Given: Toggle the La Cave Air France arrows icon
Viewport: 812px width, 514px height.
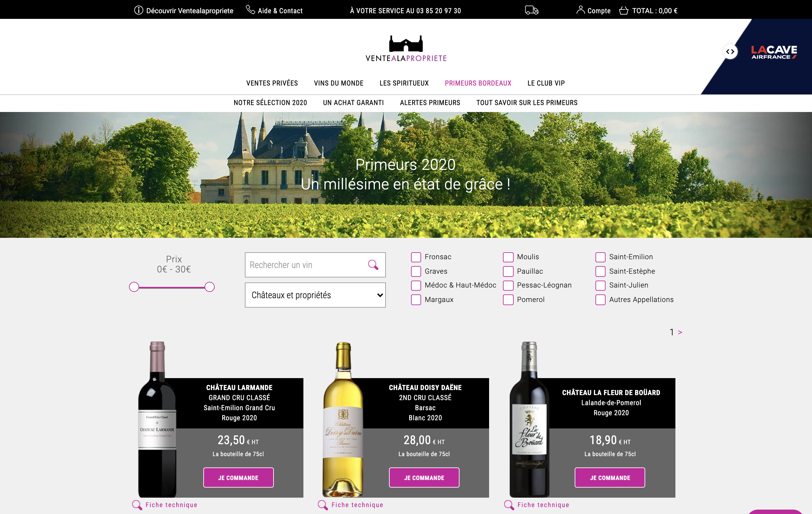Looking at the screenshot, I should tap(730, 52).
